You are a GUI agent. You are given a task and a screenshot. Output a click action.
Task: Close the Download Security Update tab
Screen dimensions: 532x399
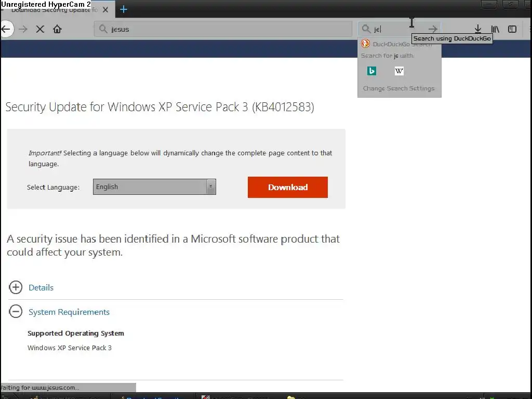click(x=105, y=10)
